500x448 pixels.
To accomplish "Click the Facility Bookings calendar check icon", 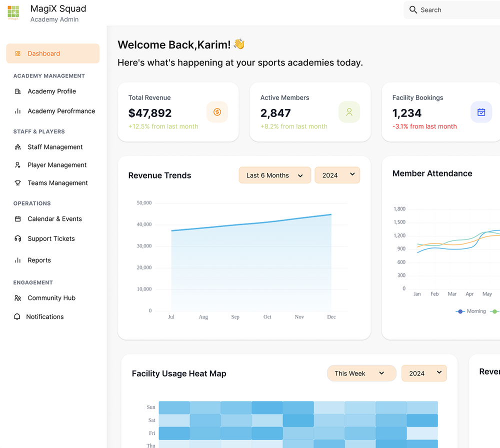I will click(x=481, y=112).
